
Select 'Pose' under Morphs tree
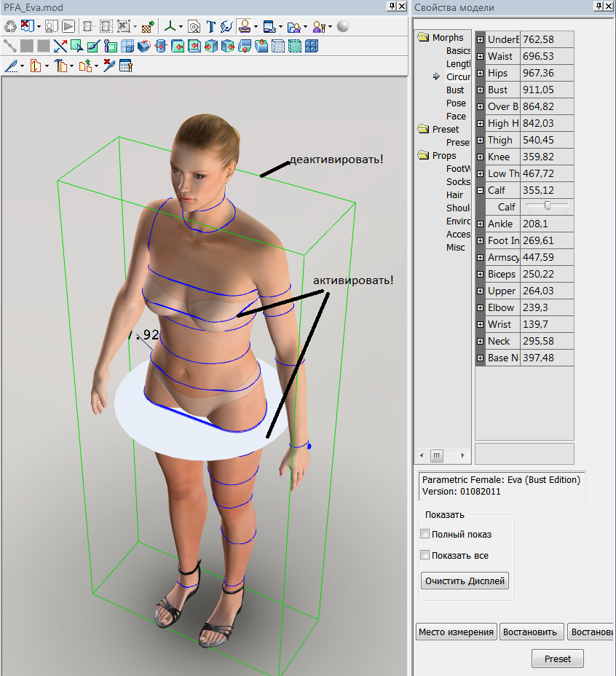point(456,103)
